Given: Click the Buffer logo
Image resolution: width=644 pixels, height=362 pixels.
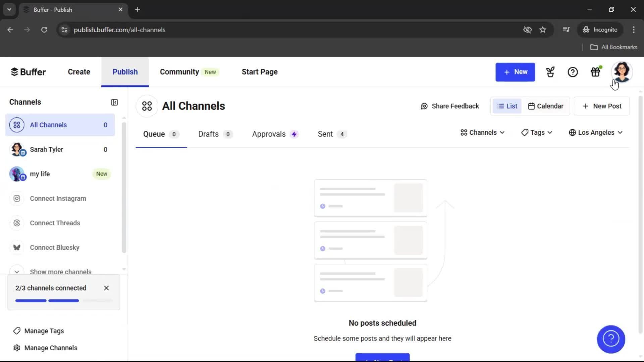Looking at the screenshot, I should pos(28,72).
